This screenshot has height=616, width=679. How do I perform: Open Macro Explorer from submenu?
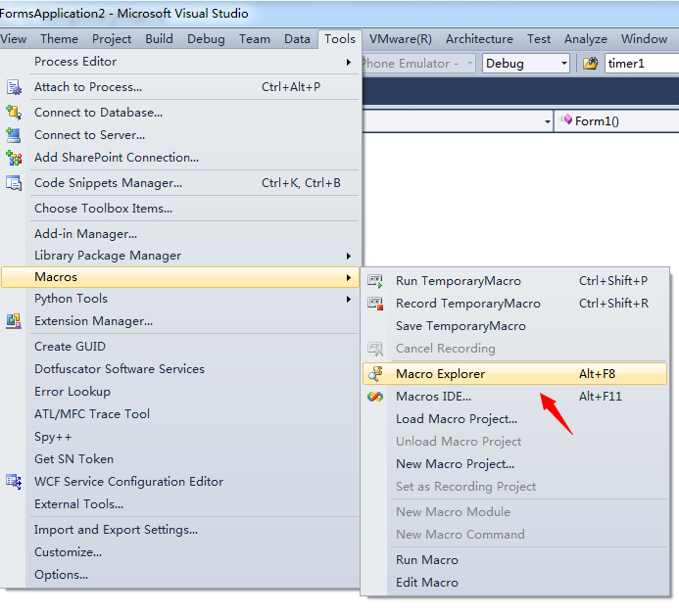point(514,374)
